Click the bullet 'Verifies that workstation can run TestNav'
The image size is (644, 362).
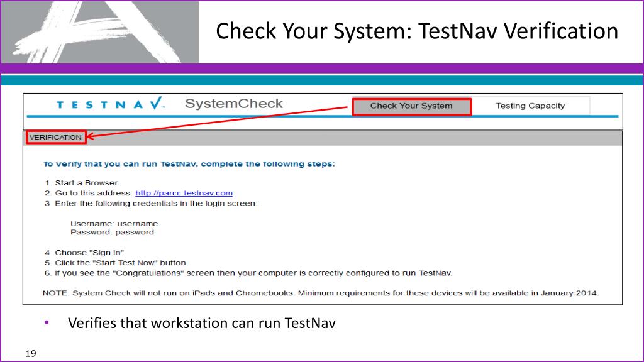click(202, 323)
